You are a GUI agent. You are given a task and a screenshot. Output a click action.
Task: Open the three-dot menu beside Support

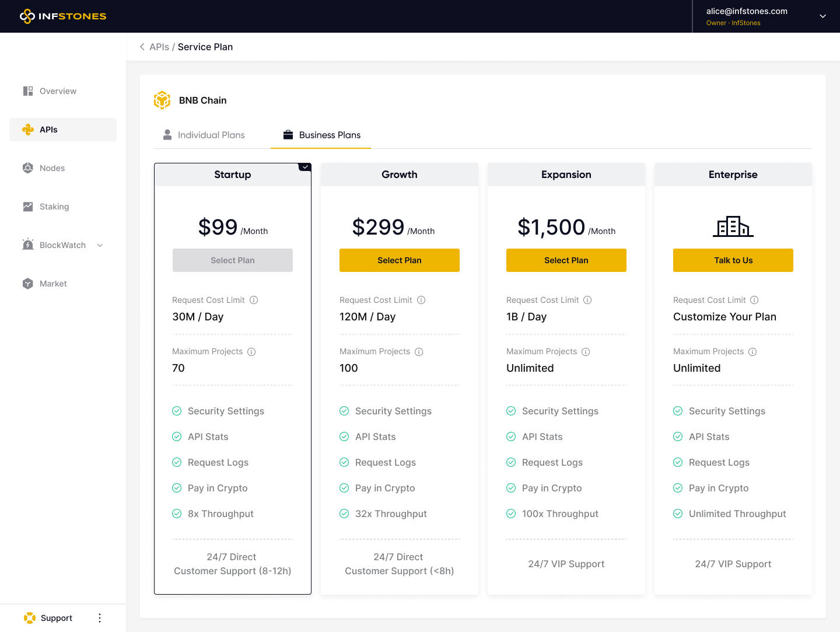click(100, 618)
